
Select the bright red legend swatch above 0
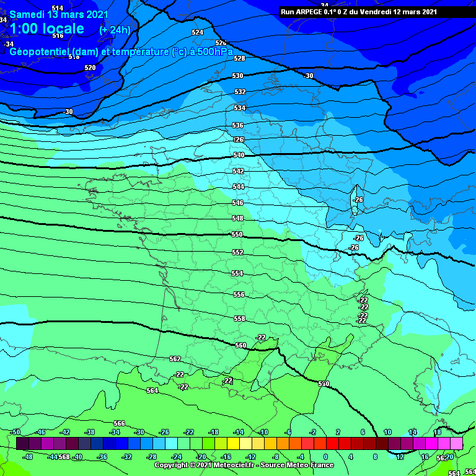326,443
